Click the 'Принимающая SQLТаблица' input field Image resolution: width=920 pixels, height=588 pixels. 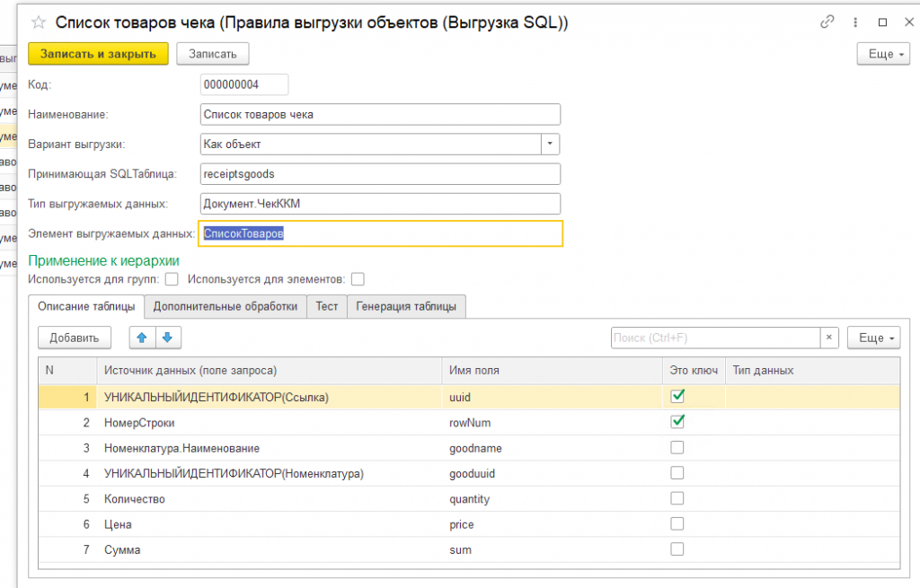point(380,173)
